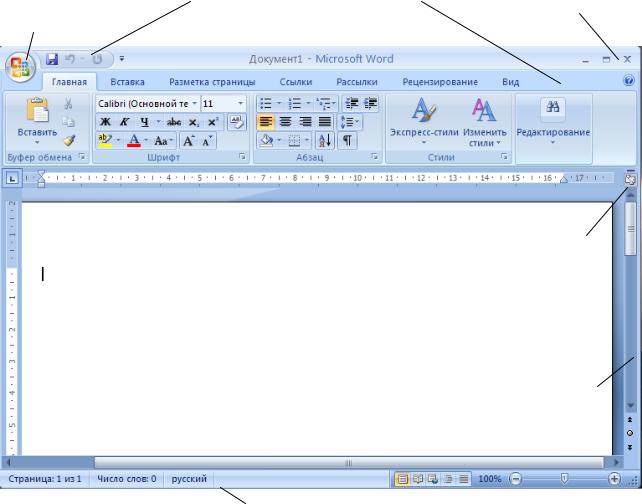Image resolution: width=642 pixels, height=504 pixels.
Task: Click Число слов: 0 in status bar
Action: click(127, 479)
